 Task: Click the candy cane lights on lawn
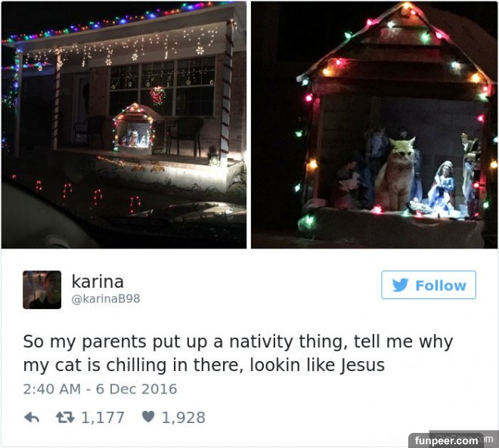click(x=88, y=195)
